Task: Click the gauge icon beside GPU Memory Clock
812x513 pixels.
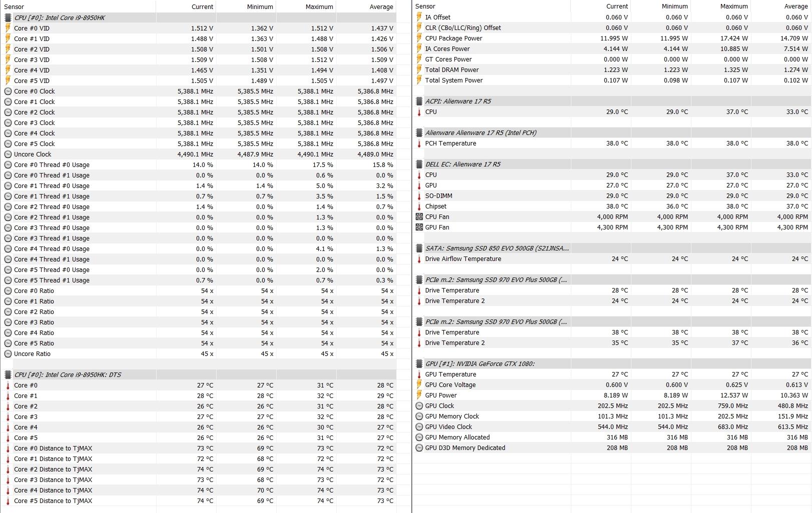Action: [x=419, y=416]
